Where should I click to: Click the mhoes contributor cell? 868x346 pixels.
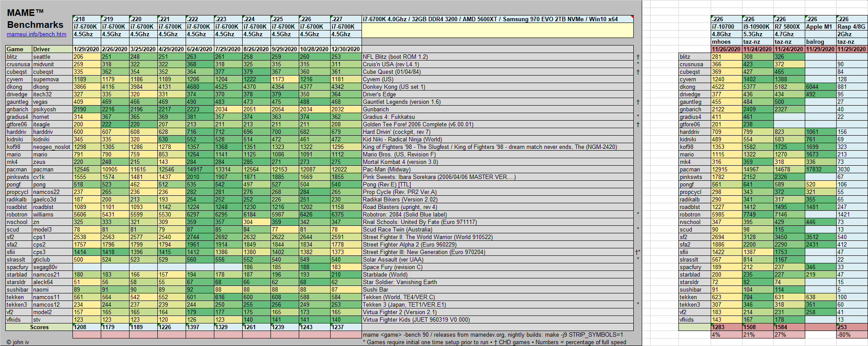pos(727,42)
